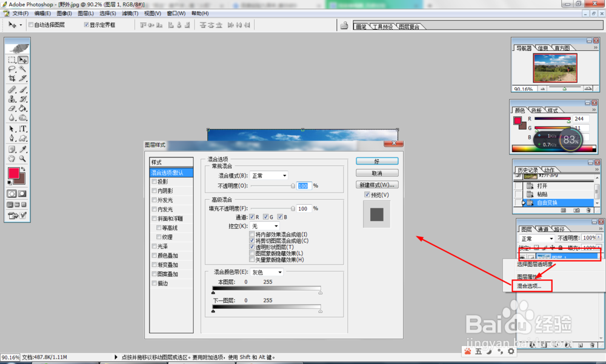The image size is (606, 364).
Task: Open the Navigator panel flyout menu
Action: (596, 47)
